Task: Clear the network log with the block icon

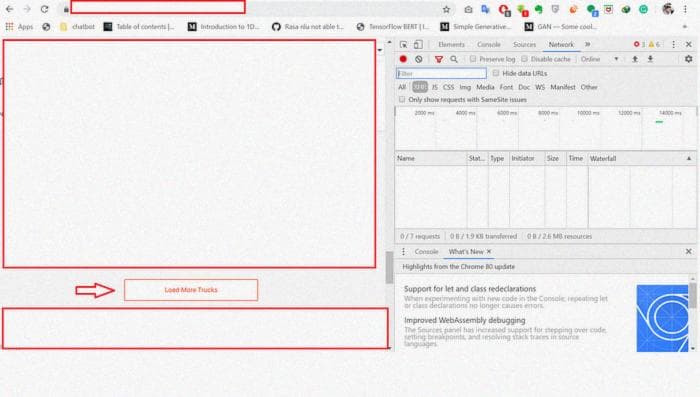Action: [418, 59]
